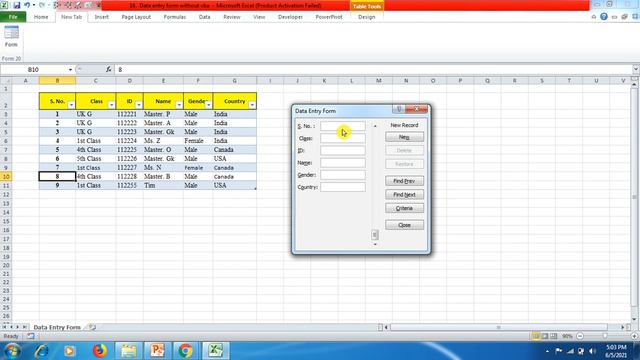Switch to Page Break Preview icon
The height and width of the screenshot is (360, 640).
pyautogui.click(x=553, y=336)
